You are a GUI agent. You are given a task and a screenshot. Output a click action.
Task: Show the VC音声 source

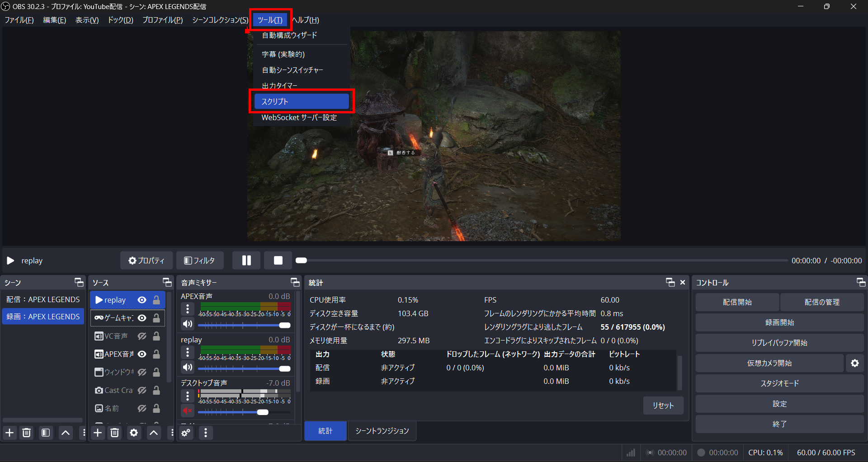tap(142, 336)
